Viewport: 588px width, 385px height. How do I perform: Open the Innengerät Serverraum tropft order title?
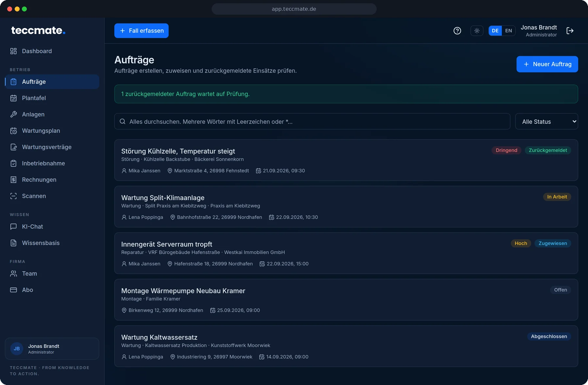[167, 244]
